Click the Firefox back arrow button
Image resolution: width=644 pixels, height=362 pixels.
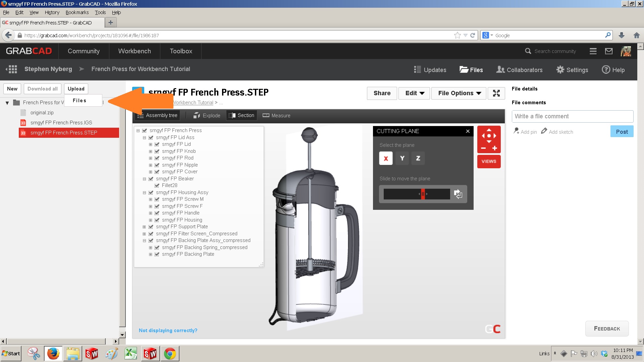click(x=8, y=35)
